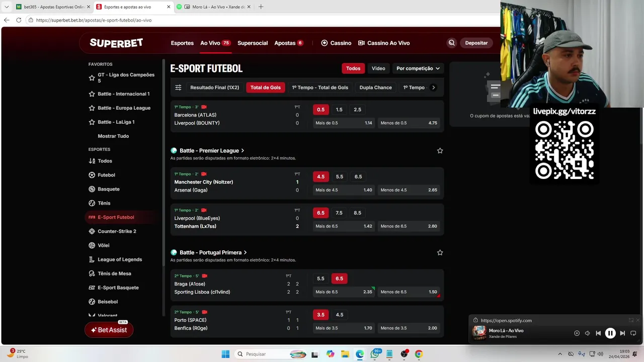644x362 pixels.
Task: Open the Esportes menu item
Action: 182,43
